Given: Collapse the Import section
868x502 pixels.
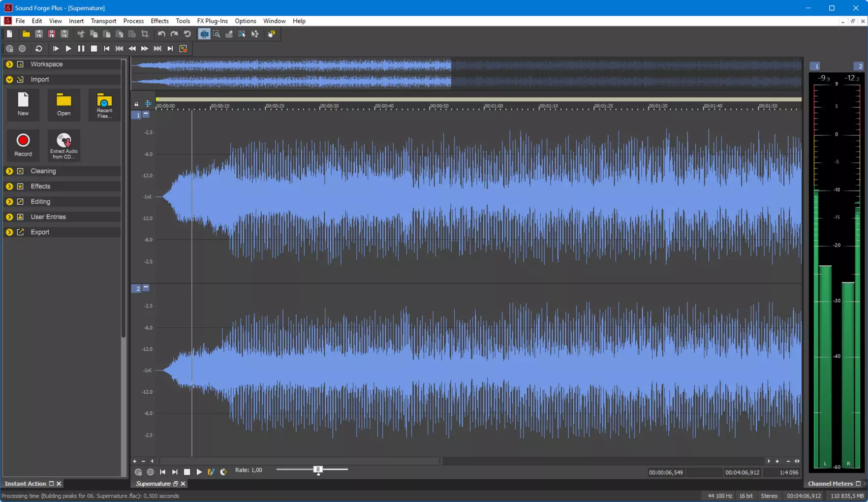Looking at the screenshot, I should point(9,79).
